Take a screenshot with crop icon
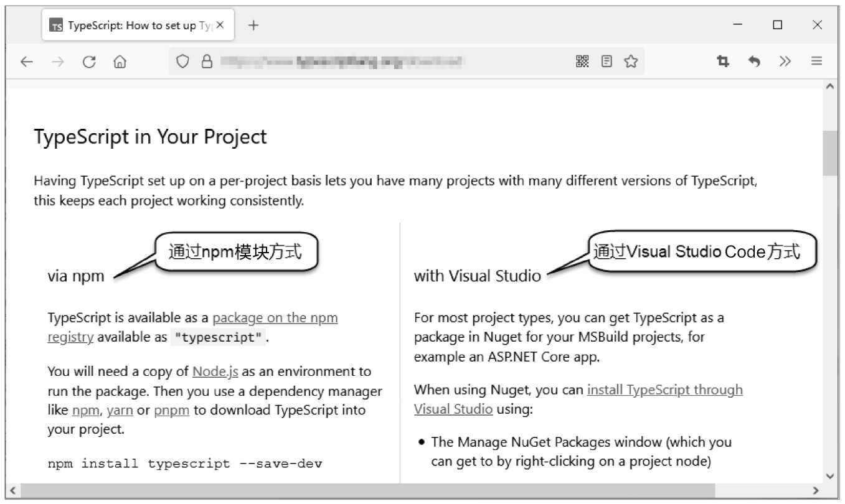 (723, 61)
